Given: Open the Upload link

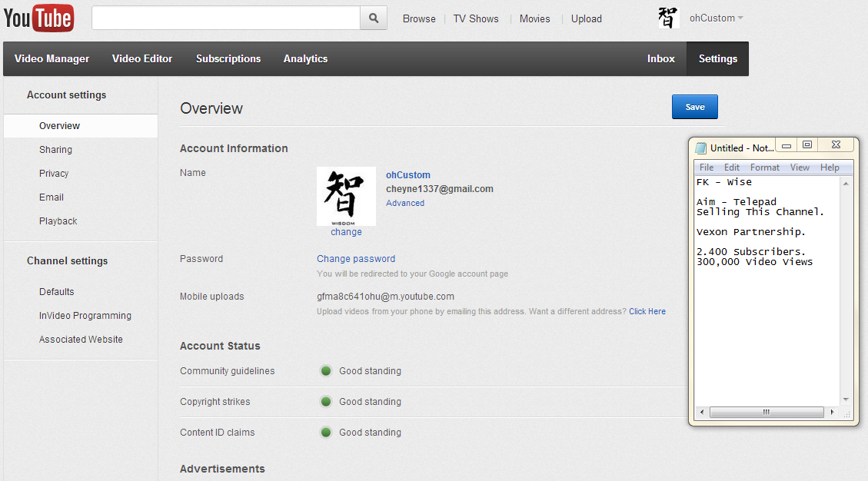Looking at the screenshot, I should click(x=587, y=18).
